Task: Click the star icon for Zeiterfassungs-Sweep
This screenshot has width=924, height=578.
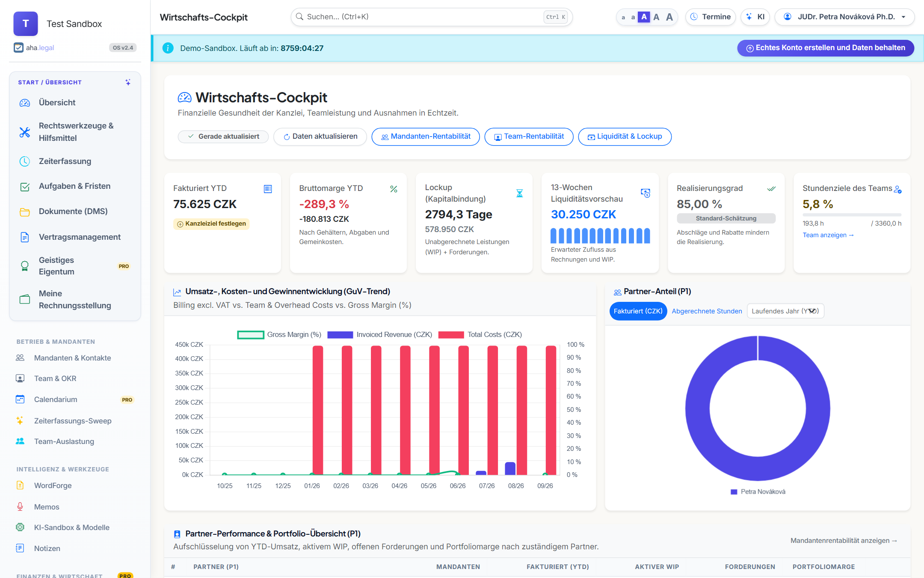Action: tap(20, 420)
